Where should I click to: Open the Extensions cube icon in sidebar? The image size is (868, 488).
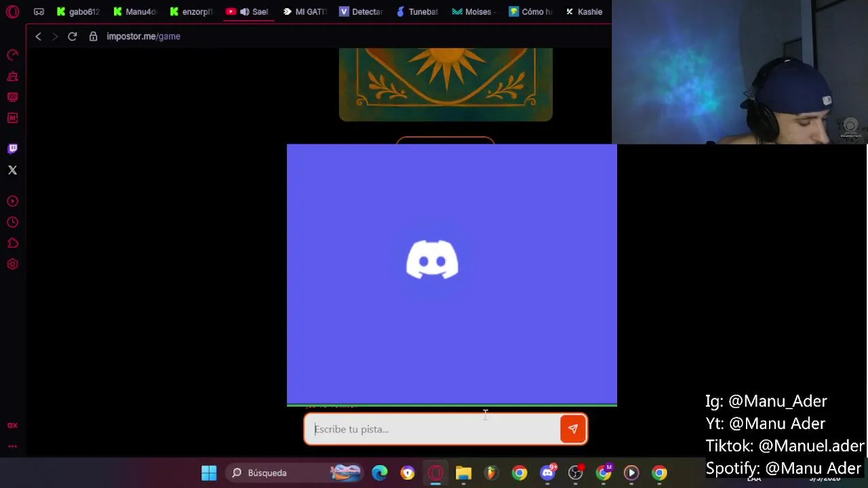pyautogui.click(x=12, y=243)
